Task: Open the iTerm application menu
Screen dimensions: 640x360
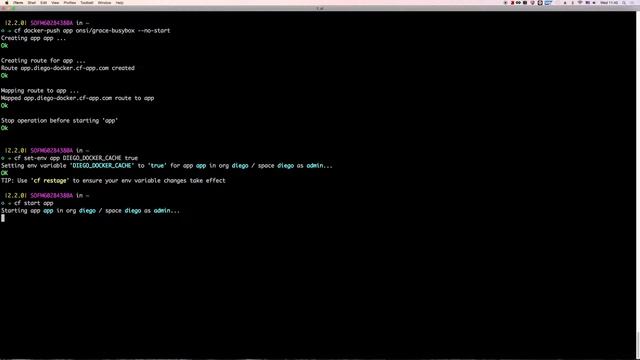Action: click(18, 2)
